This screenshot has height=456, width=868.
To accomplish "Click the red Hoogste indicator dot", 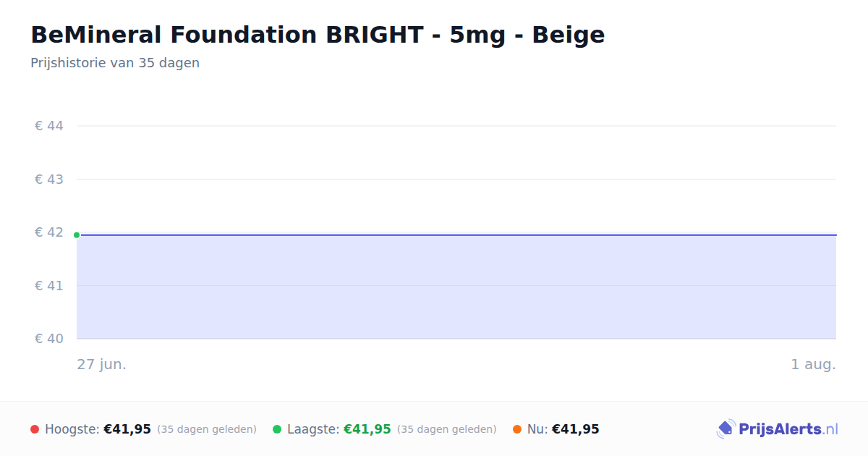I will point(35,429).
